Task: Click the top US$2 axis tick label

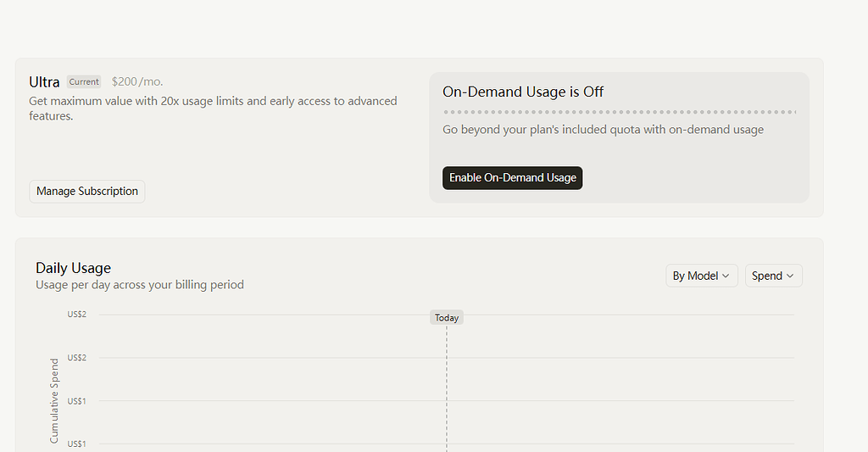Action: pyautogui.click(x=77, y=314)
